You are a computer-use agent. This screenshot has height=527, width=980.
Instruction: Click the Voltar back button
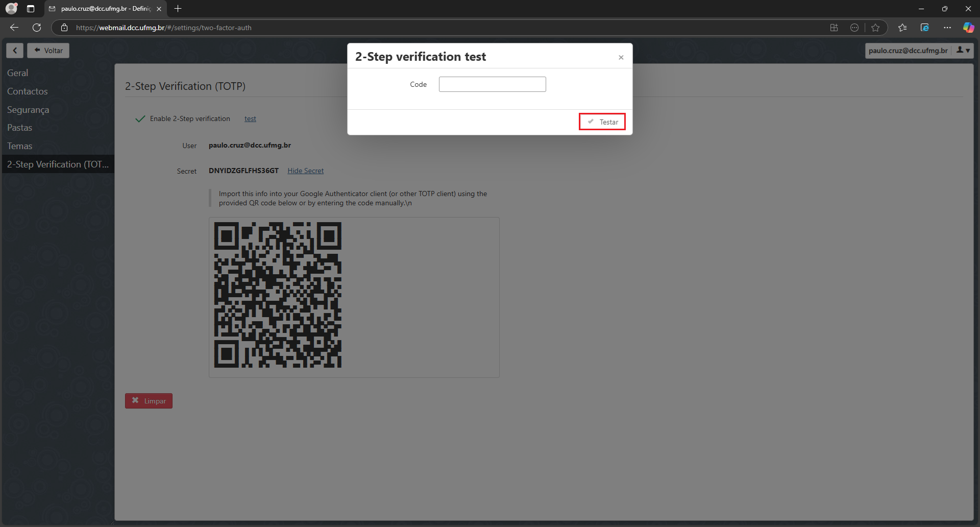coord(48,51)
